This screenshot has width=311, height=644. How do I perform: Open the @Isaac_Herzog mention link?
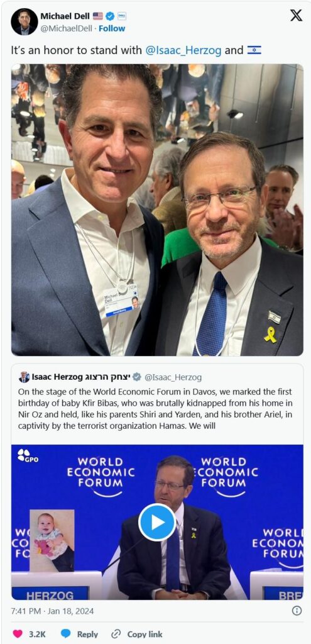[x=183, y=50]
